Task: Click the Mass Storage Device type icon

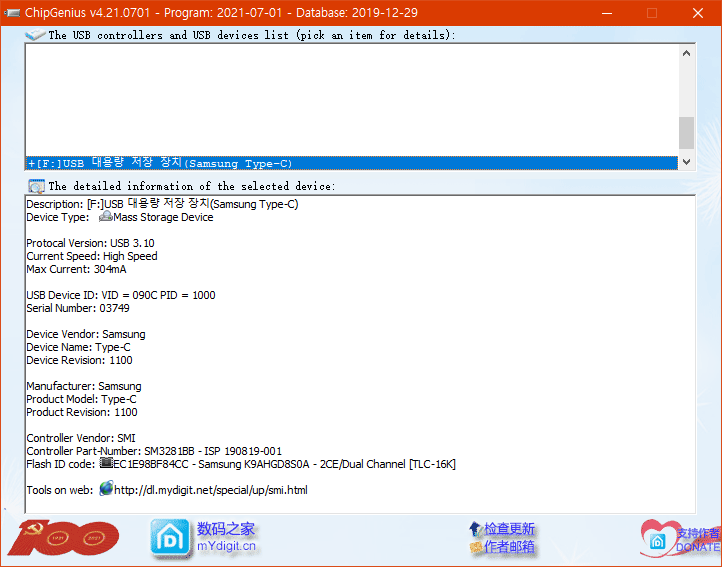Action: [x=105, y=216]
